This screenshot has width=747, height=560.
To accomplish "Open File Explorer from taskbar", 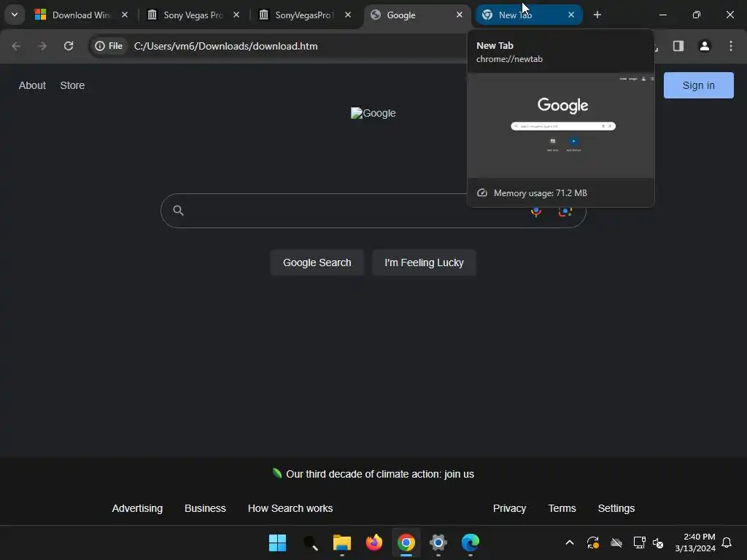I will tap(342, 542).
